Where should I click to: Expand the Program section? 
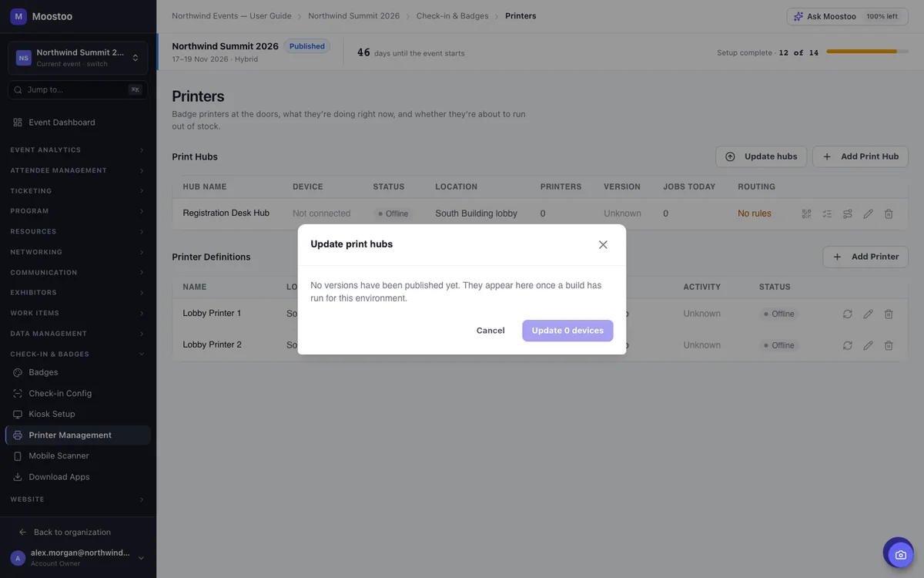tap(78, 211)
